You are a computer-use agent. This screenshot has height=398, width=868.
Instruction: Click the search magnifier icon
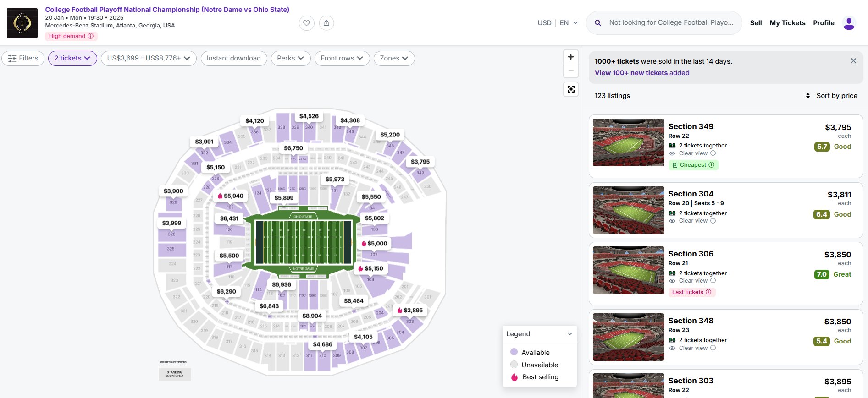click(x=598, y=23)
